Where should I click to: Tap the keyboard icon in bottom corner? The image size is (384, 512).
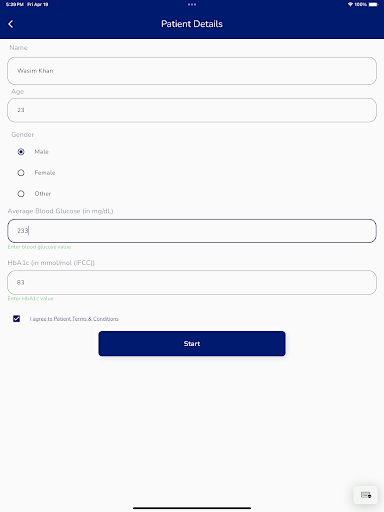366,495
